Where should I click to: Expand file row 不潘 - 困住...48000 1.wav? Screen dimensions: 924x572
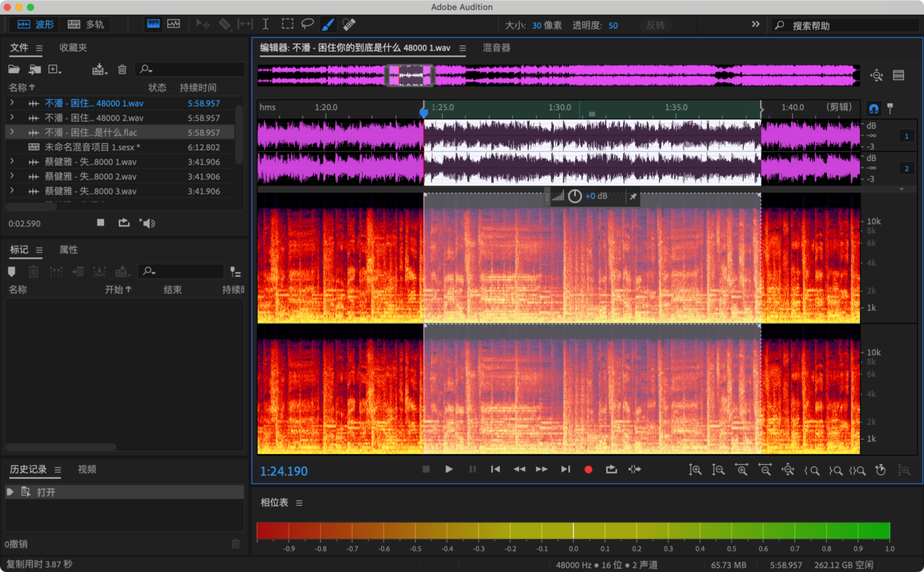click(12, 102)
